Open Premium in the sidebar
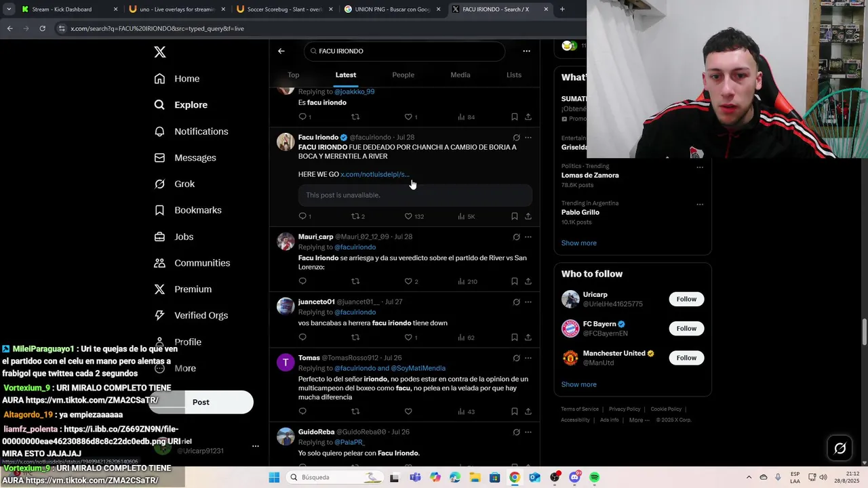 [x=183, y=289]
